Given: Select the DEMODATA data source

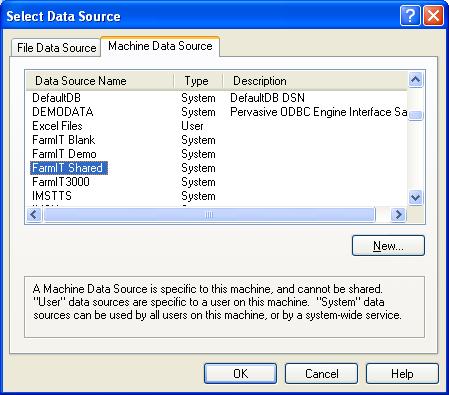Looking at the screenshot, I should pos(63,112).
